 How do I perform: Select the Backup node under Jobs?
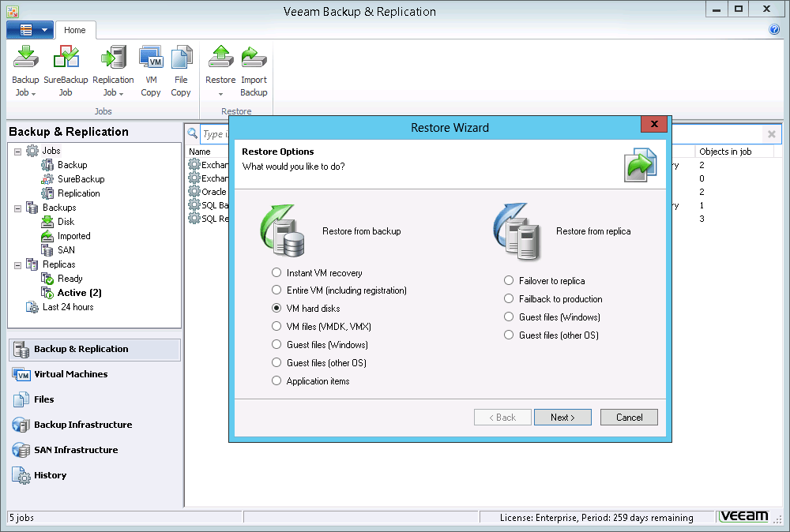[x=72, y=165]
